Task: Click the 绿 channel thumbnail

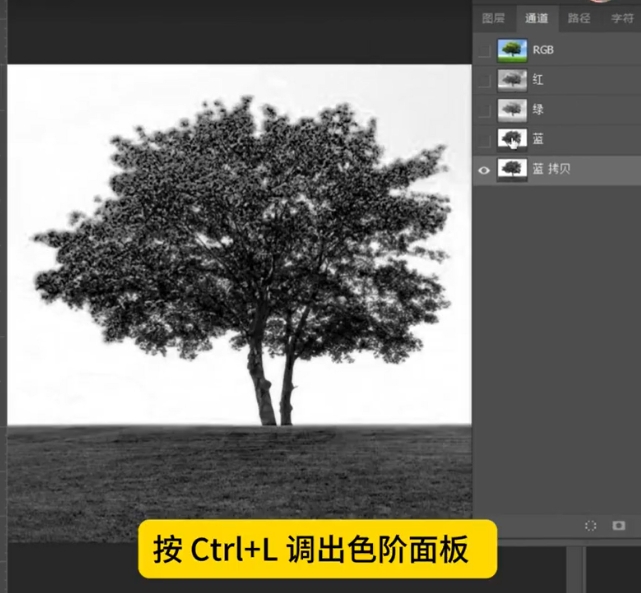Action: [512, 110]
